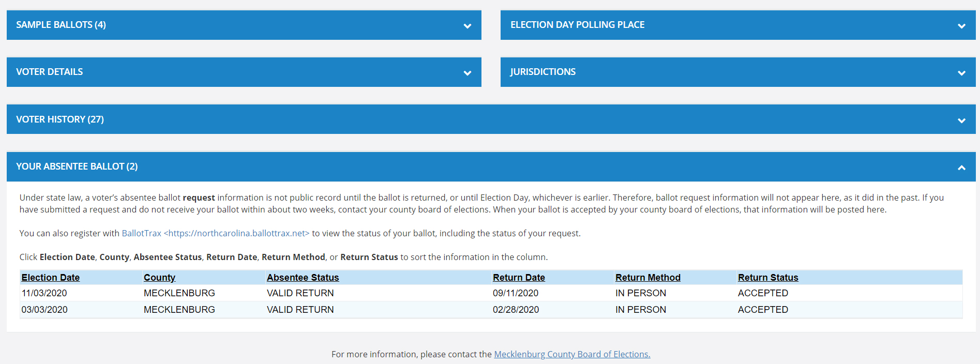Open Mecklenburg County Board of Elections link

pos(572,354)
